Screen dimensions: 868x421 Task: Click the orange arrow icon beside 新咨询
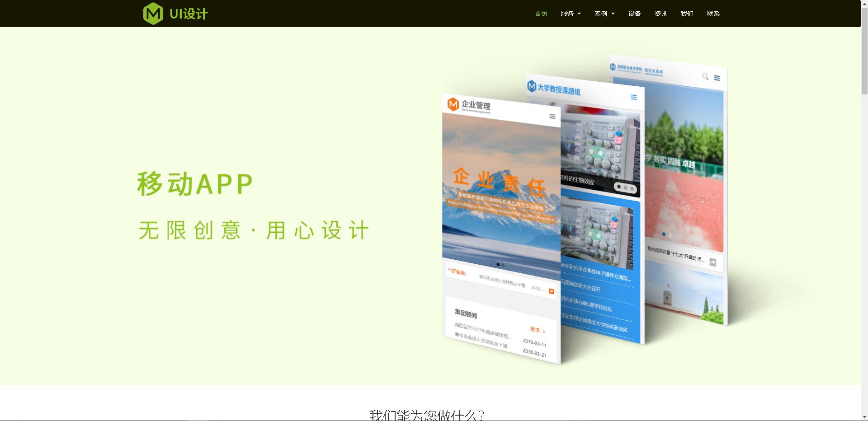(x=551, y=291)
